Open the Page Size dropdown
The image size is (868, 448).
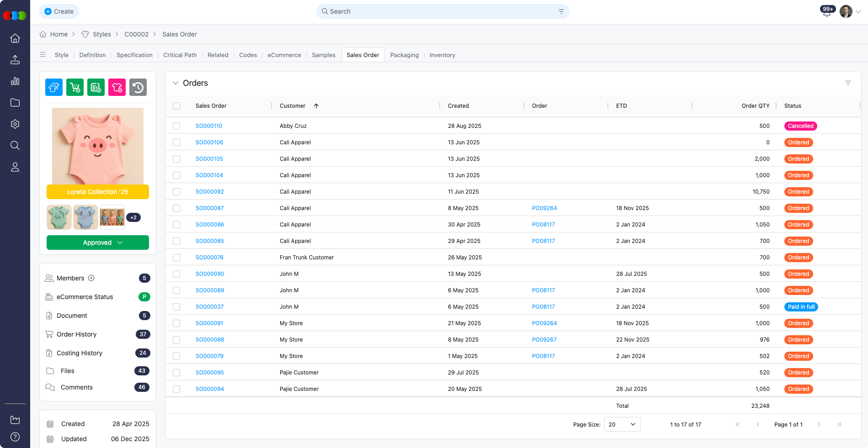[x=622, y=424]
